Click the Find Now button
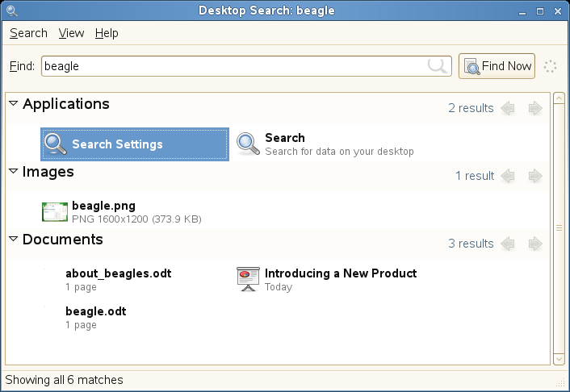This screenshot has height=392, width=570. (x=497, y=66)
